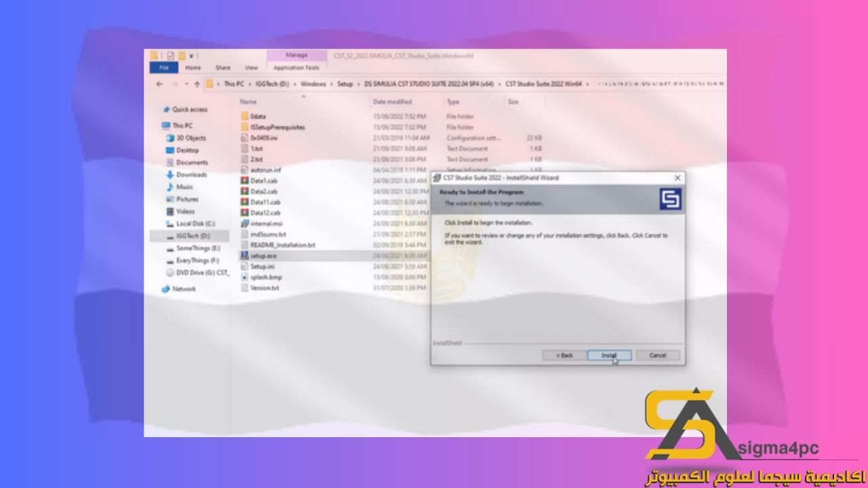Select the md5sums.txt file icon
Screen dimensions: 868x488
pyautogui.click(x=245, y=234)
